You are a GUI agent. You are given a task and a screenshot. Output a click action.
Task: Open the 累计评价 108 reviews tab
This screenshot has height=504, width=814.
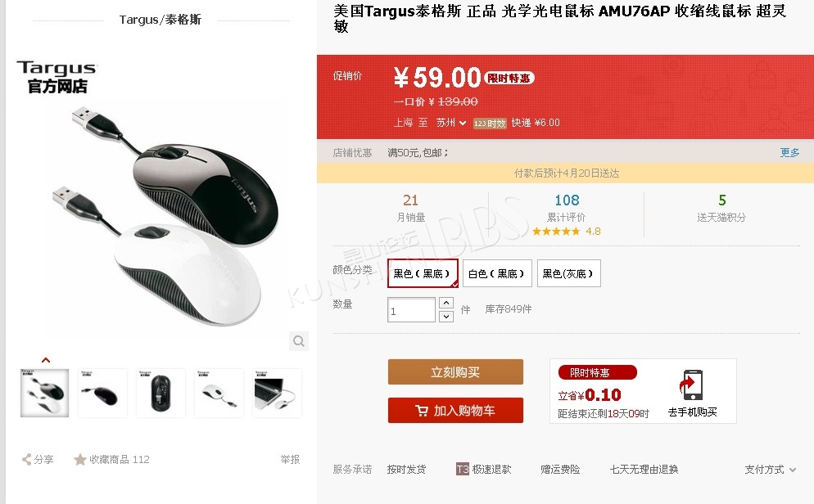point(567,208)
